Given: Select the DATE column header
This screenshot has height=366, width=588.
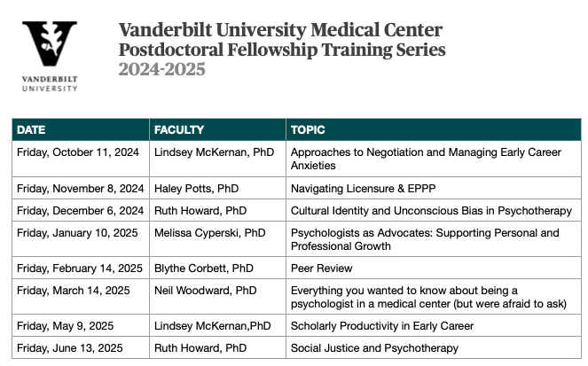Looking at the screenshot, I should click(x=32, y=129).
